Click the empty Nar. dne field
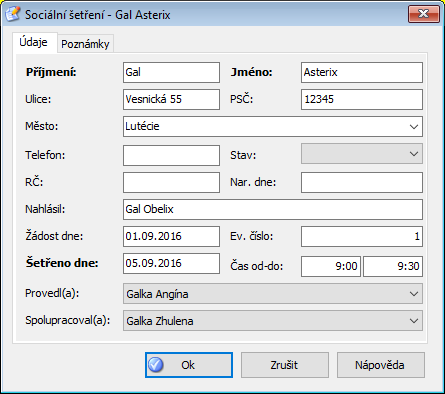This screenshot has height=394, width=445. coord(362,182)
